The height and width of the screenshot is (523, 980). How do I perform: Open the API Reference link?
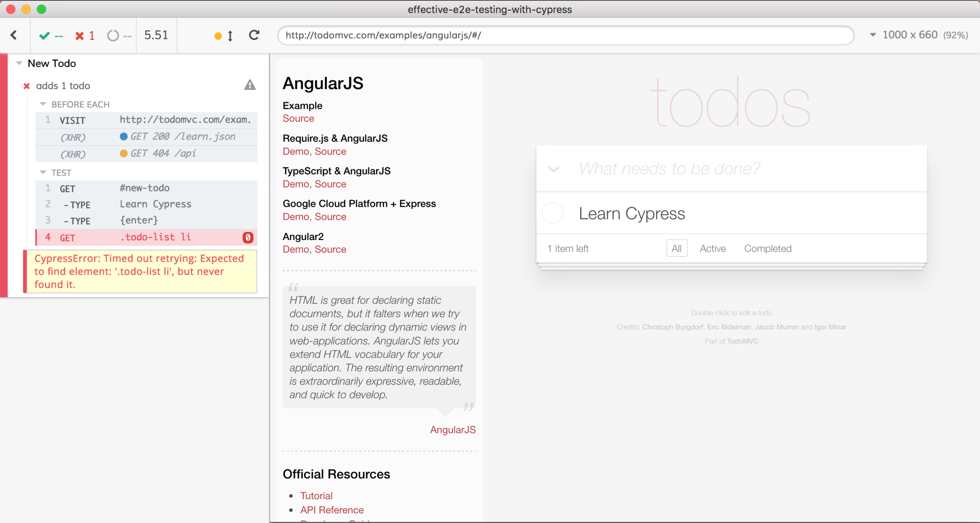pos(332,510)
